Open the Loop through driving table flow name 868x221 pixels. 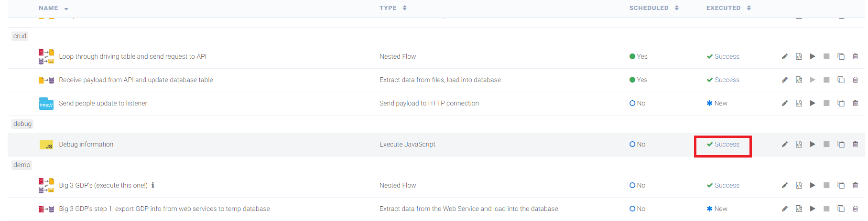pyautogui.click(x=133, y=57)
